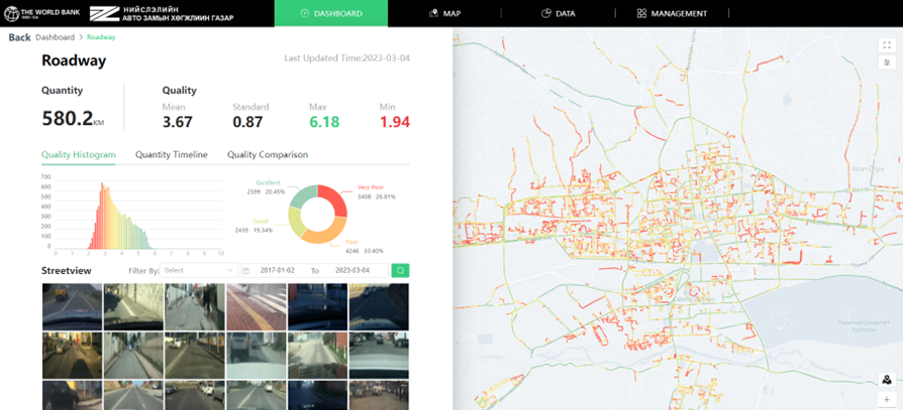This screenshot has width=904, height=410.
Task: Click Dashboard in the breadcrumb
Action: coord(55,37)
